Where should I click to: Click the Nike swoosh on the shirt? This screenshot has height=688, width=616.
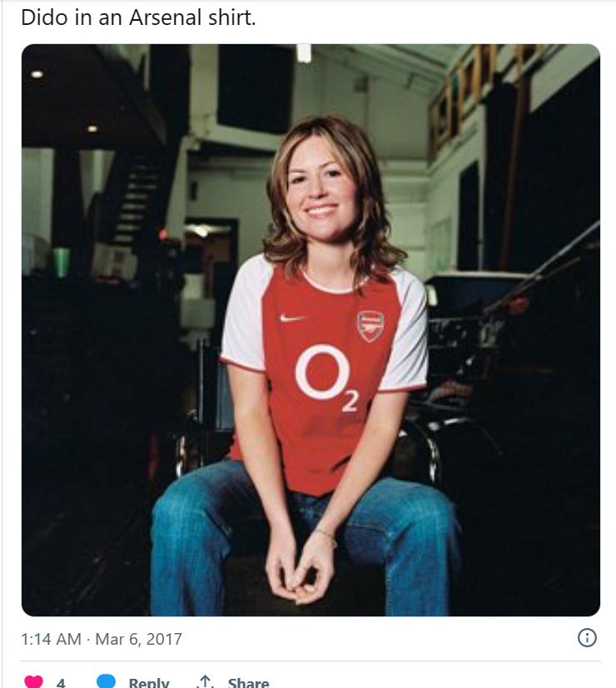pyautogui.click(x=292, y=318)
